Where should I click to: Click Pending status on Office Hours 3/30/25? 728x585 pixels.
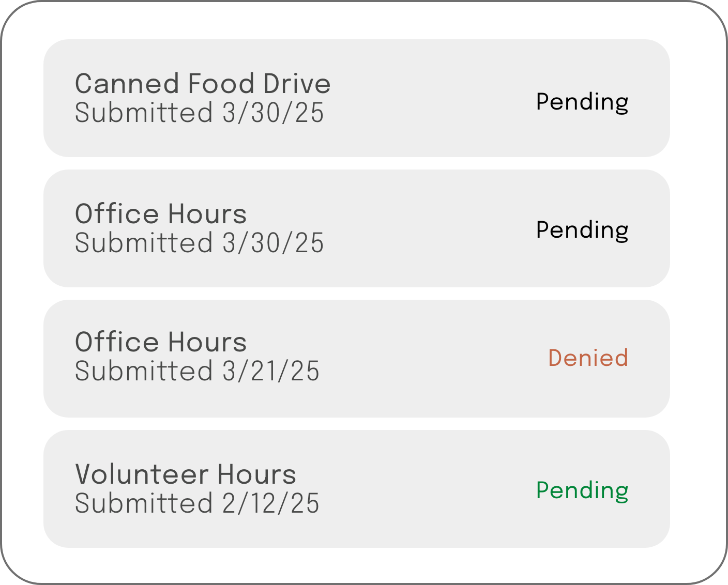(x=582, y=230)
